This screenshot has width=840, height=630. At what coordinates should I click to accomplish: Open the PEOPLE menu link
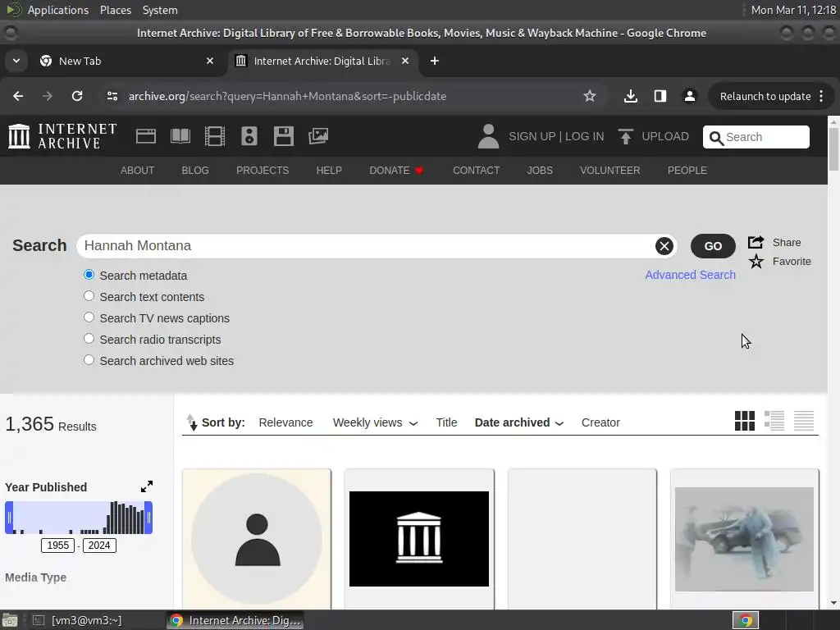(687, 171)
